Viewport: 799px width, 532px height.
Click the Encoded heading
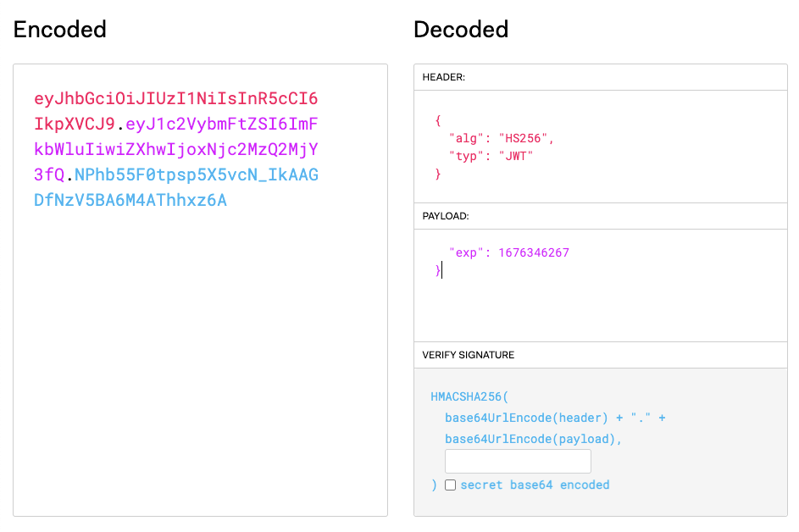(59, 30)
